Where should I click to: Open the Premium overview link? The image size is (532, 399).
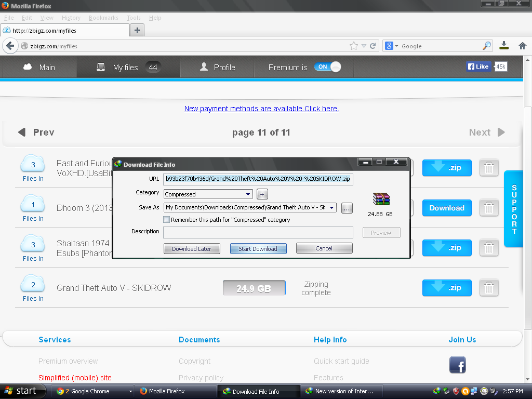pos(68,361)
